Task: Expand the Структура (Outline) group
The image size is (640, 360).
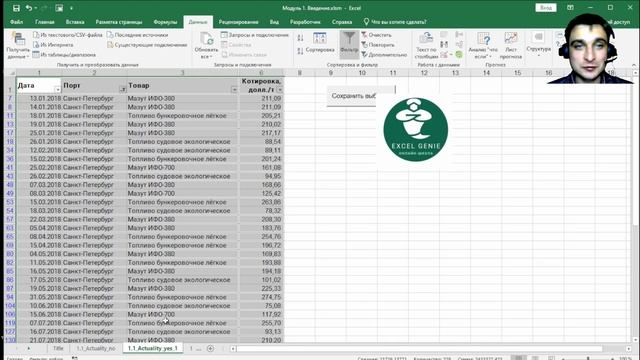Action: click(538, 44)
